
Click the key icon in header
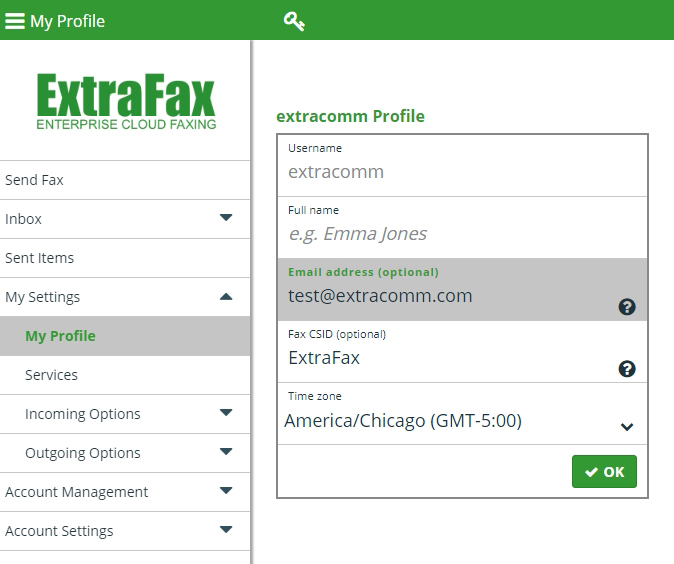(x=294, y=21)
